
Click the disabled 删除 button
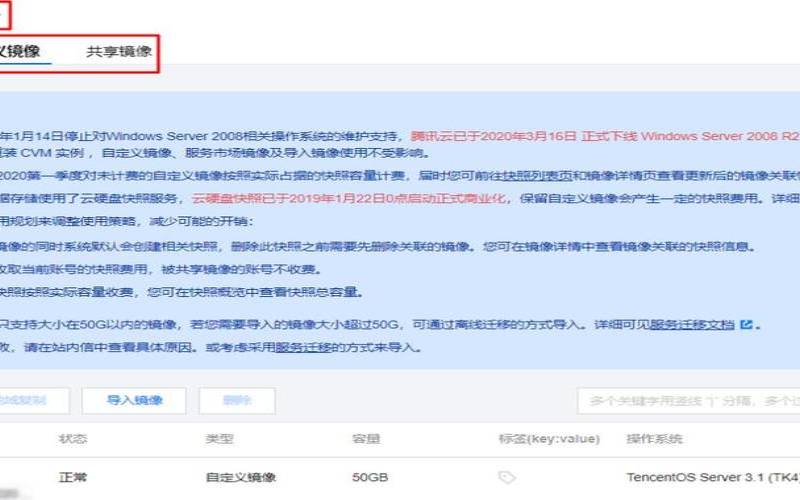pyautogui.click(x=237, y=400)
